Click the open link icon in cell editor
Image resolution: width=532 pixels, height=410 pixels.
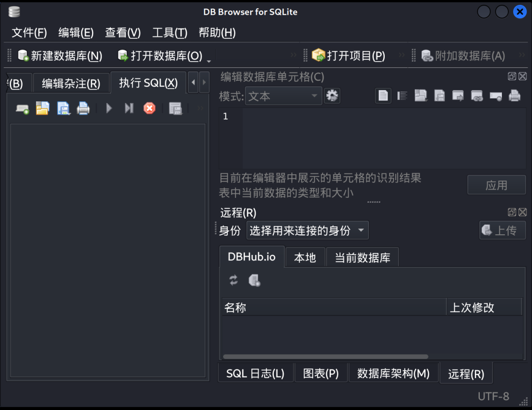pos(477,96)
